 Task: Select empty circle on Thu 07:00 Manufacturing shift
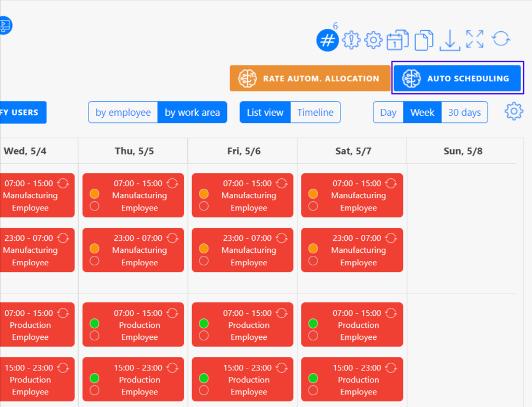point(94,206)
